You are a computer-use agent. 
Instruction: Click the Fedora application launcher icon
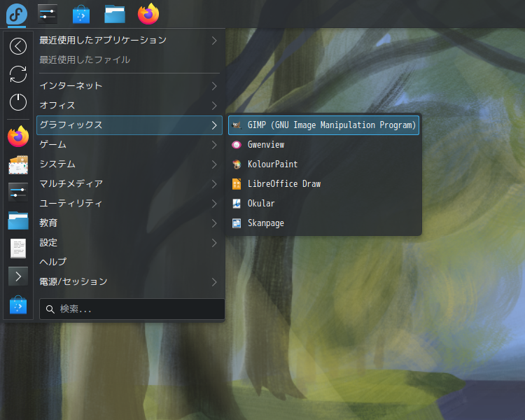tap(16, 14)
